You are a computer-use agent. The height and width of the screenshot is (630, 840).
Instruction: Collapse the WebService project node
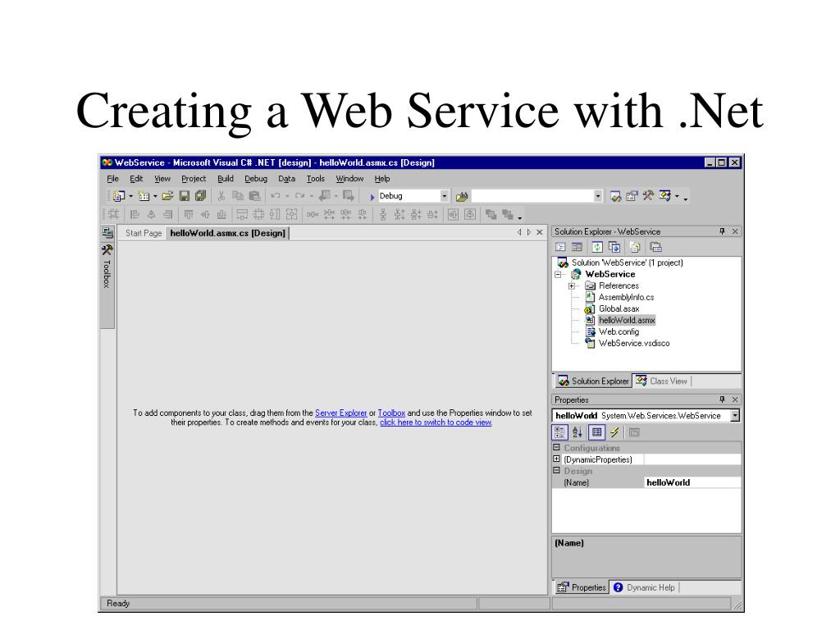pos(558,274)
